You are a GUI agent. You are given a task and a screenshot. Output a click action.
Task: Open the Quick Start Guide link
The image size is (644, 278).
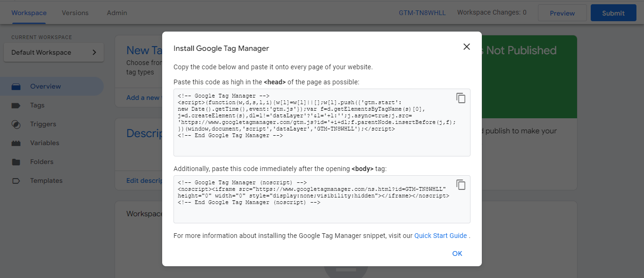coord(440,236)
